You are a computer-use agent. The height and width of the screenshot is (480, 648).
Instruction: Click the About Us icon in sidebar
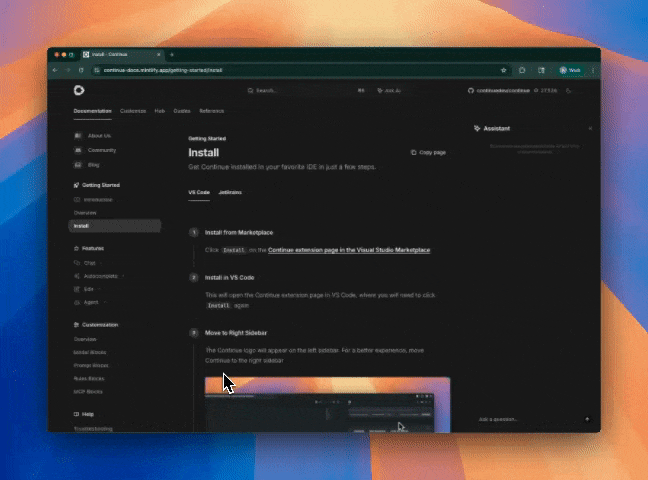tap(78, 136)
